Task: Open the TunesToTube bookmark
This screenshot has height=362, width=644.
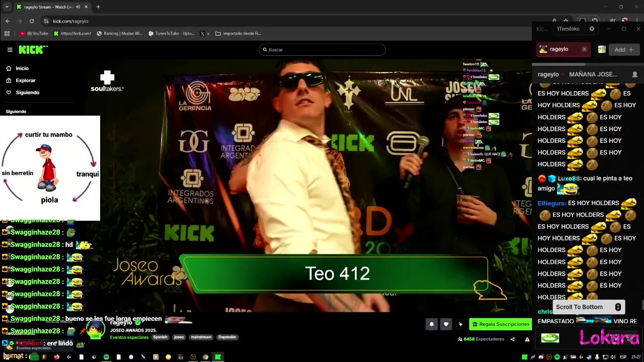Action: click(x=171, y=34)
